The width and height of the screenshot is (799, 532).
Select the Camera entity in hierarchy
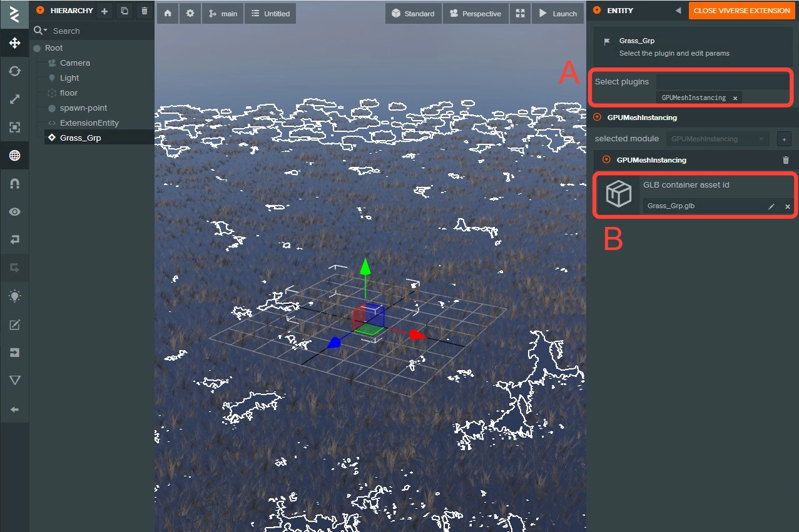pos(74,63)
